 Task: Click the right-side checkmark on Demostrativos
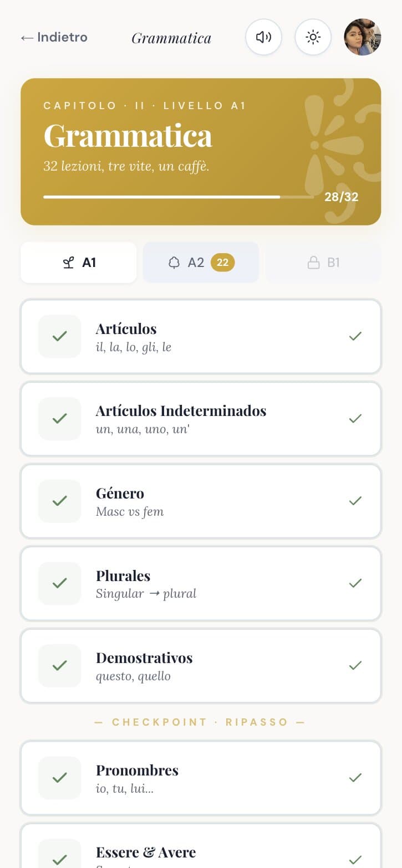point(355,665)
